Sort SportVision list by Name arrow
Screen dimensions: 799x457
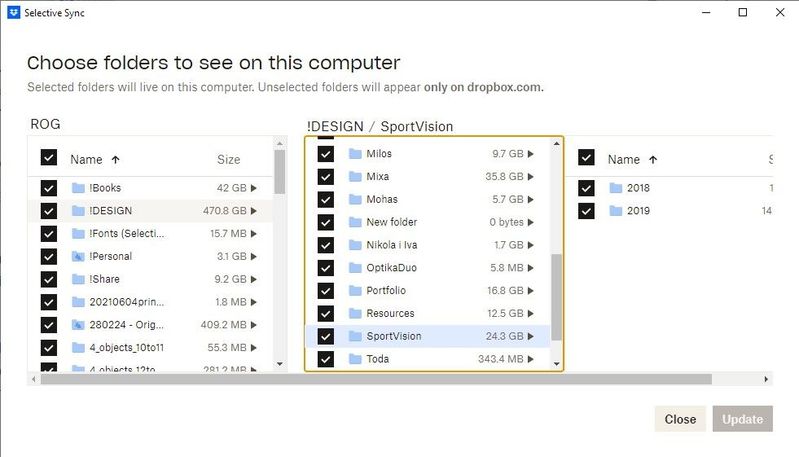point(653,160)
